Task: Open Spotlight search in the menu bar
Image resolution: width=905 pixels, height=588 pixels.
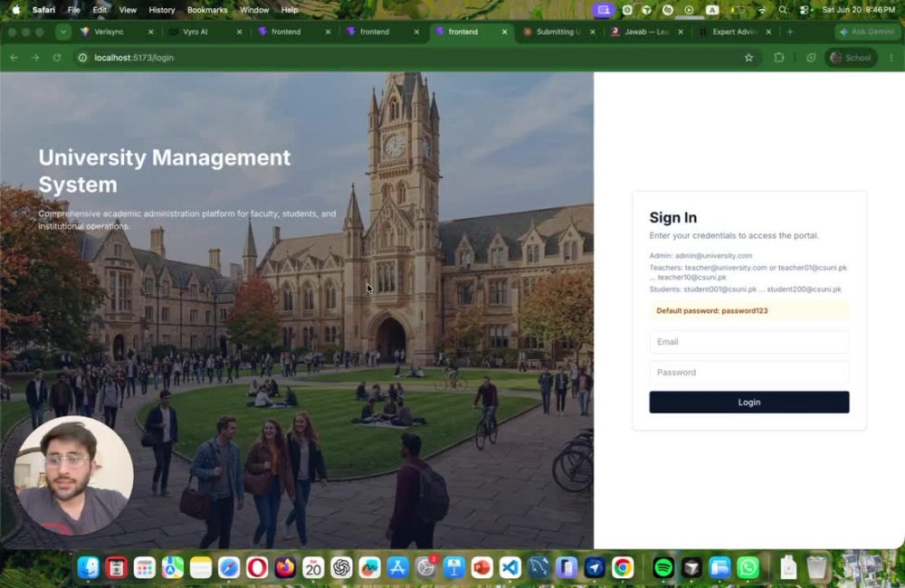Action: pos(783,10)
